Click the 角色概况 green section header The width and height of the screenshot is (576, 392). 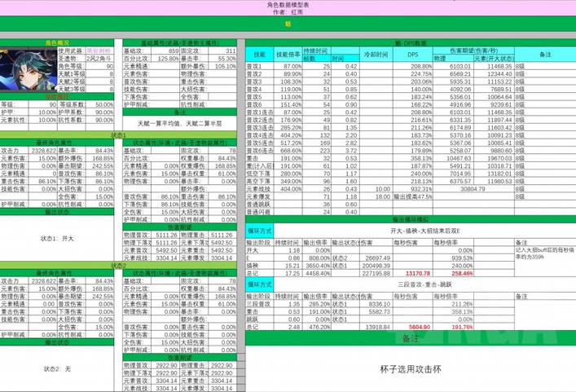click(57, 42)
